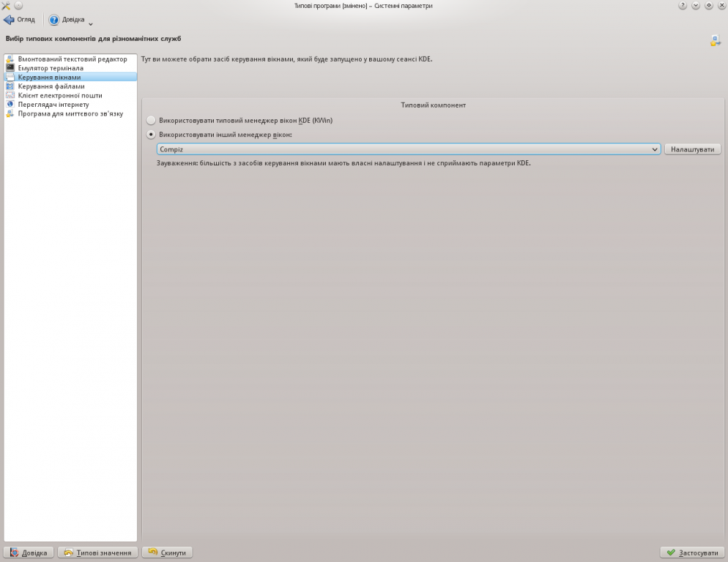Select 'Використовувати інший менеджер вікон' radio button

tap(151, 135)
